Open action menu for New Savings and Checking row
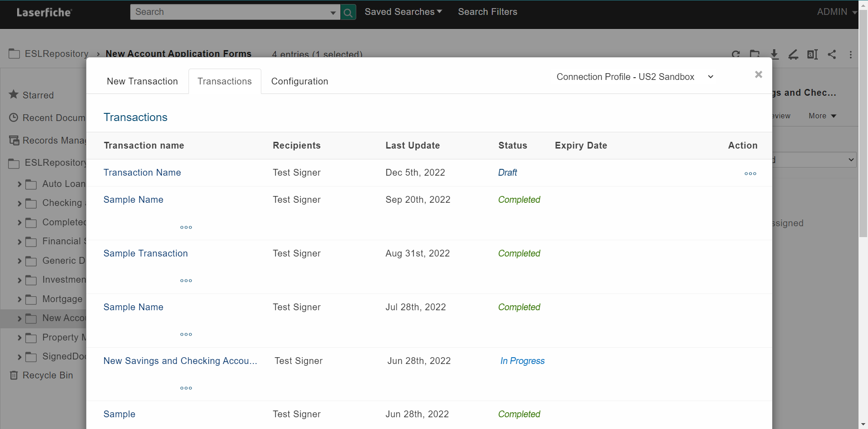The image size is (868, 429). 186,388
